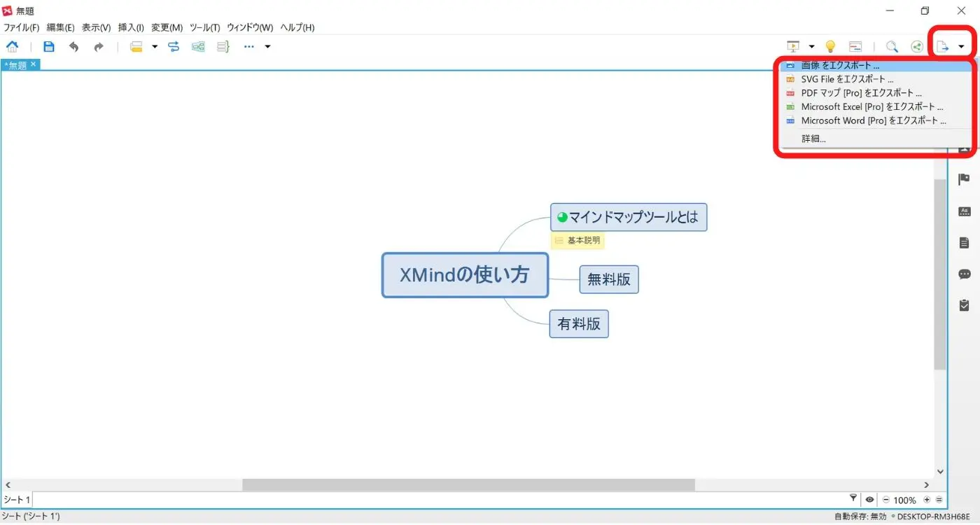Choose Microsoft Excel [Pro] をエクスポート
Image resolution: width=980 pixels, height=525 pixels.
coord(874,107)
